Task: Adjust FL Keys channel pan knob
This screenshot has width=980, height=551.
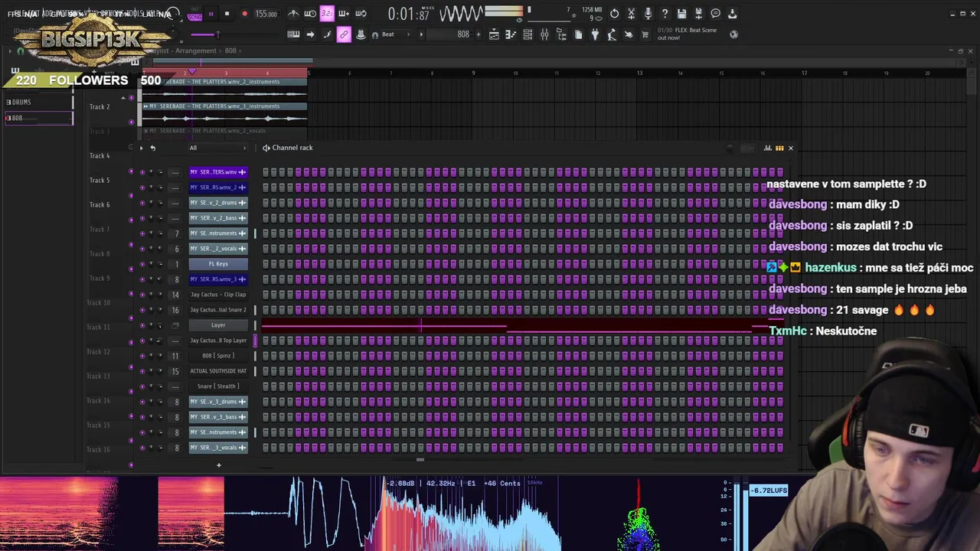Action: [x=151, y=264]
